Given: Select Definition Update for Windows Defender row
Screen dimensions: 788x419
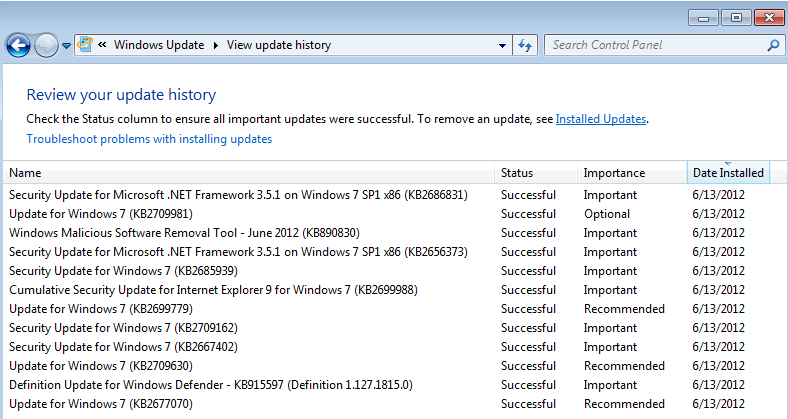Looking at the screenshot, I should click(x=210, y=385).
